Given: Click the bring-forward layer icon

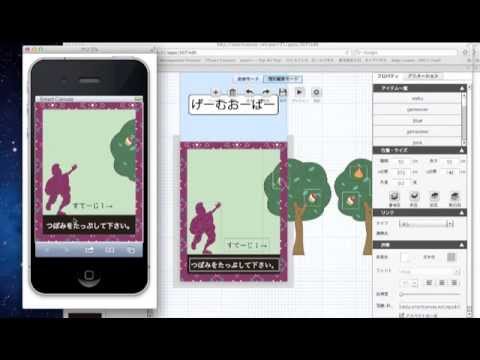Looking at the screenshot, I should coord(414,196).
